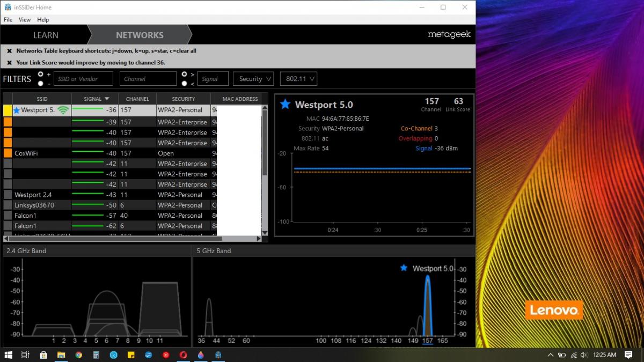This screenshot has height=362, width=644.
Task: Click the Wi-Fi connected icon in Westport row
Action: click(x=63, y=110)
